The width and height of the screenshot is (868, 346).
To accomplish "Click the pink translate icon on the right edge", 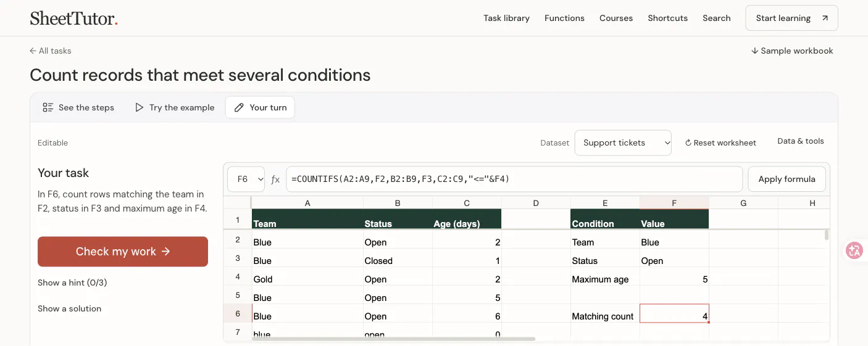I will point(854,250).
